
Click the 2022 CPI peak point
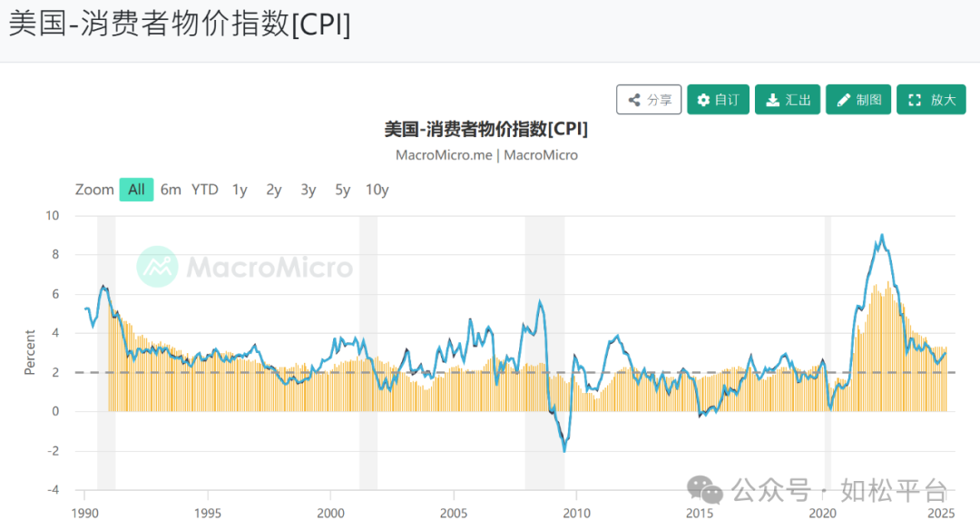(x=882, y=235)
